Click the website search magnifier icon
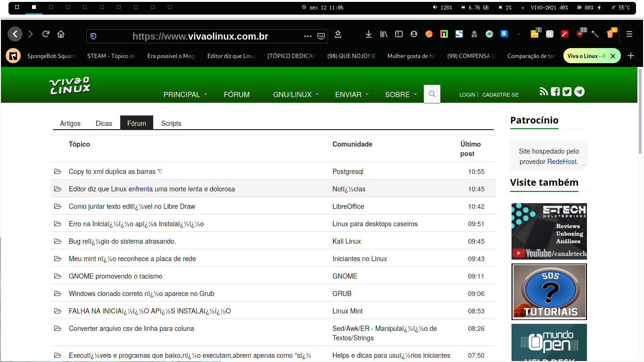Viewport: 644px width, 362px height. click(x=432, y=94)
